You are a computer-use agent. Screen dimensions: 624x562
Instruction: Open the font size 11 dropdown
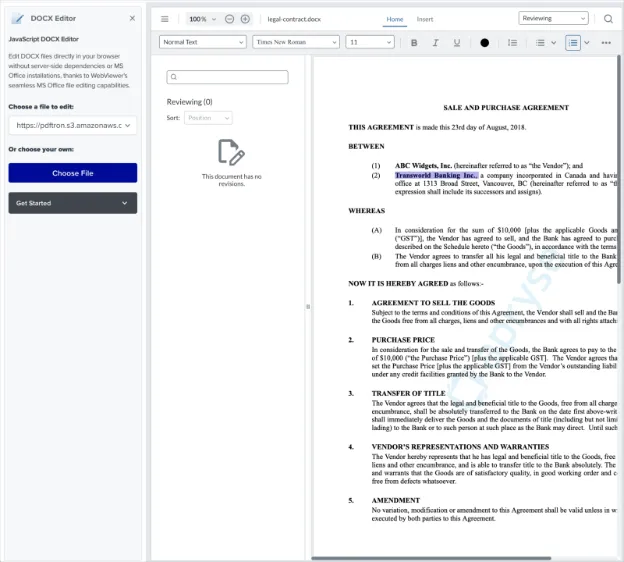370,42
